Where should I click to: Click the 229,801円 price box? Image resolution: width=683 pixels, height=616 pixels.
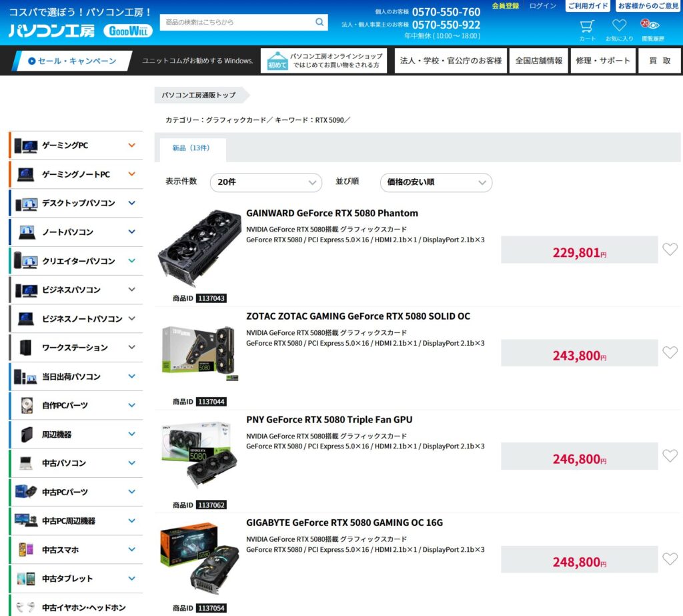(579, 250)
